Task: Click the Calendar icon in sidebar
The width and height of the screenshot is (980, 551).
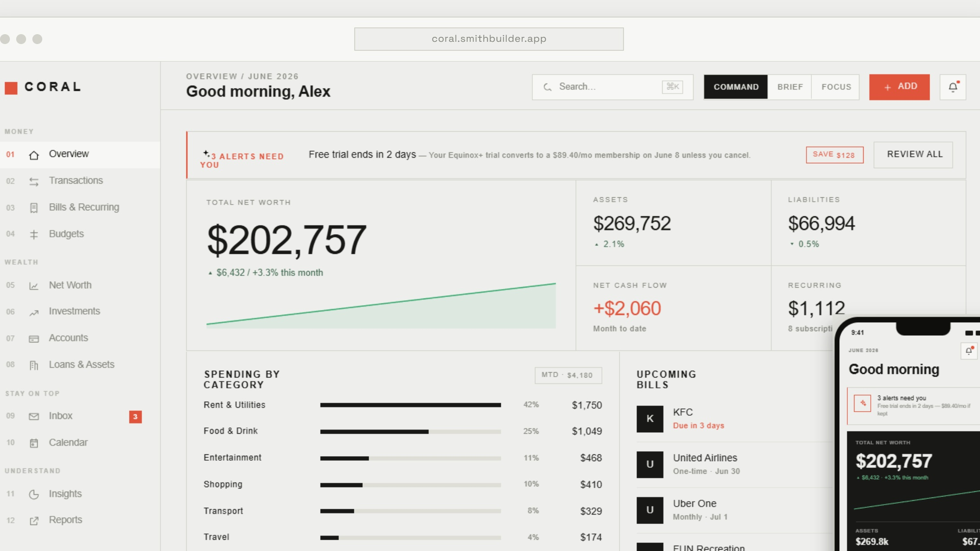Action: coord(34,443)
